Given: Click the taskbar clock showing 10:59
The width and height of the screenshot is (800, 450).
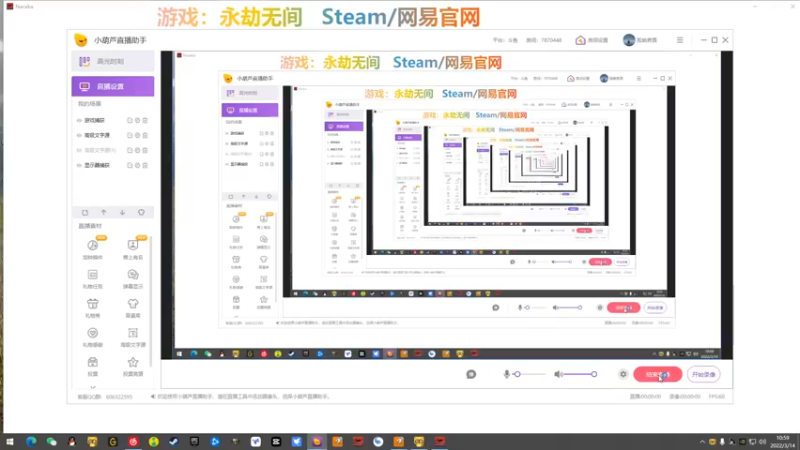Looking at the screenshot, I should pyautogui.click(x=782, y=442).
